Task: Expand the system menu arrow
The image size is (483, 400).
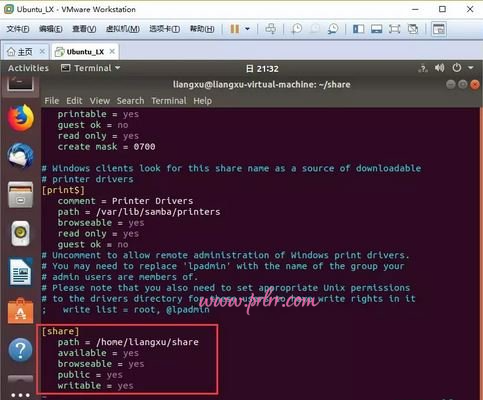Action: click(471, 68)
